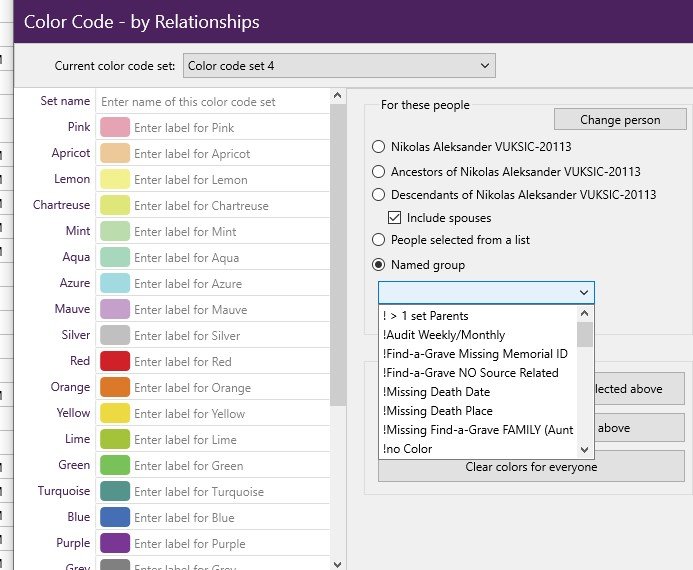Click the Enter label for Mauve field
693x570 pixels.
(x=231, y=310)
